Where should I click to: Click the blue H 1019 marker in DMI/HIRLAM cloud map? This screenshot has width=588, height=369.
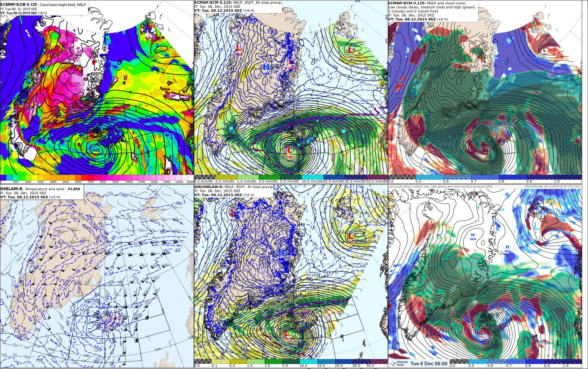pyautogui.click(x=508, y=248)
